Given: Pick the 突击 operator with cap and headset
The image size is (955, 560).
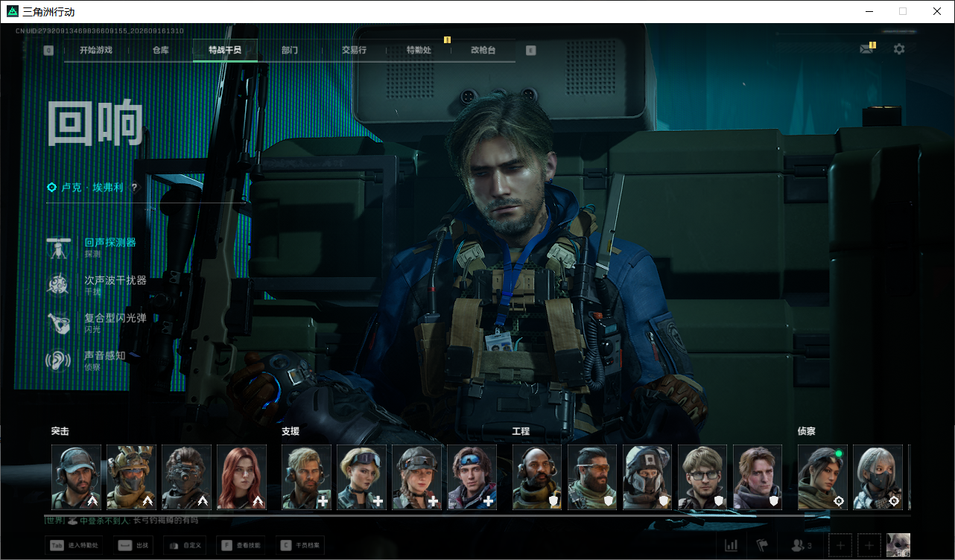Looking at the screenshot, I should [76, 477].
